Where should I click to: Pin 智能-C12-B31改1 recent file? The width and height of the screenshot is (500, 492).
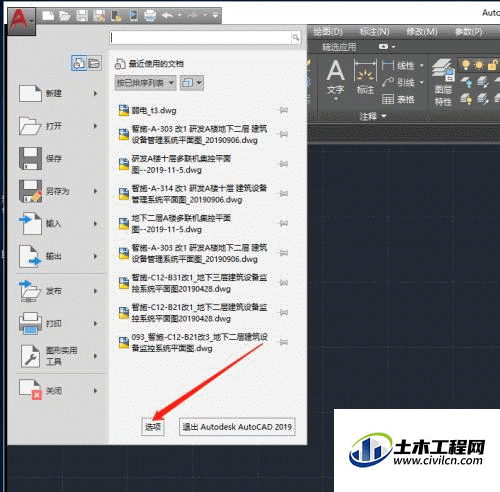pyautogui.click(x=283, y=283)
